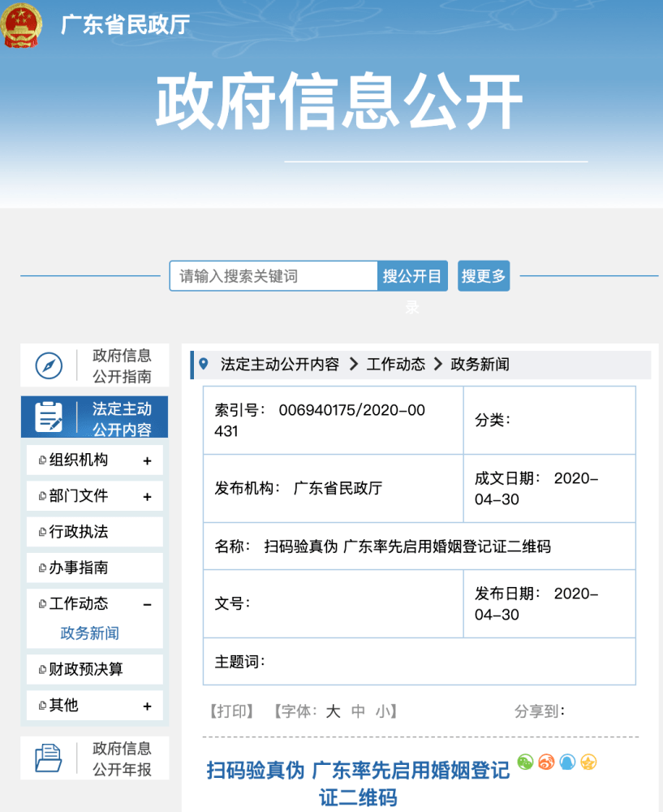Select the clipboard icon for 法定主动公开内容
Viewport: 663px width, 812px height.
tap(50, 417)
